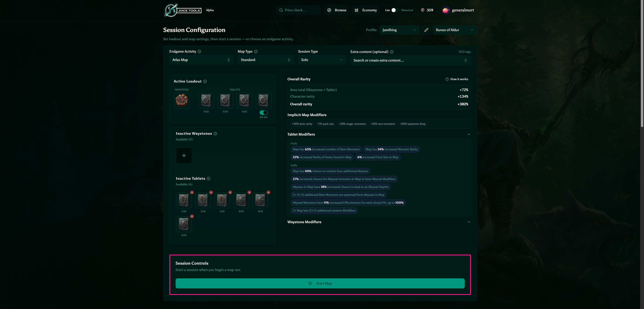
Task: Click the extra content search combobox
Action: (x=411, y=60)
